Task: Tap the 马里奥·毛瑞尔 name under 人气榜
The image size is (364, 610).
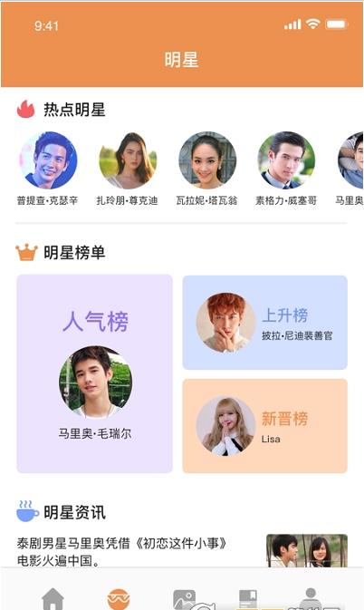Action: pos(95,433)
